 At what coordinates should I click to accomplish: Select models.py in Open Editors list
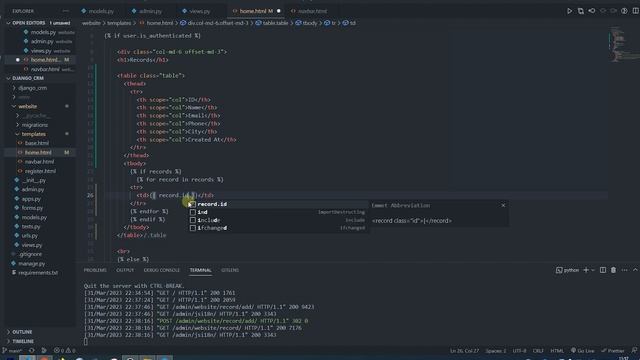[x=43, y=32]
